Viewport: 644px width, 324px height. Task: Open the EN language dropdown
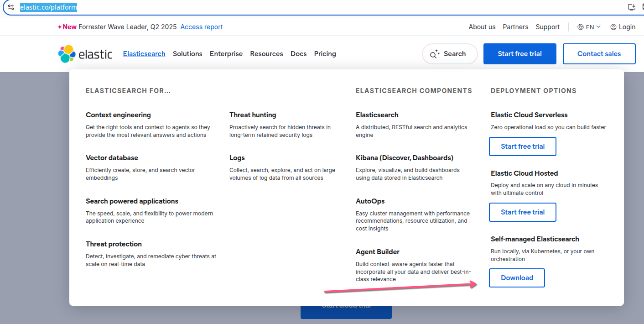pyautogui.click(x=589, y=27)
